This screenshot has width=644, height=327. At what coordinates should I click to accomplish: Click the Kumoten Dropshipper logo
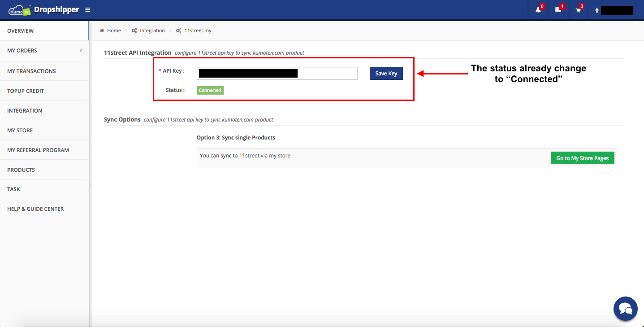[43, 9]
